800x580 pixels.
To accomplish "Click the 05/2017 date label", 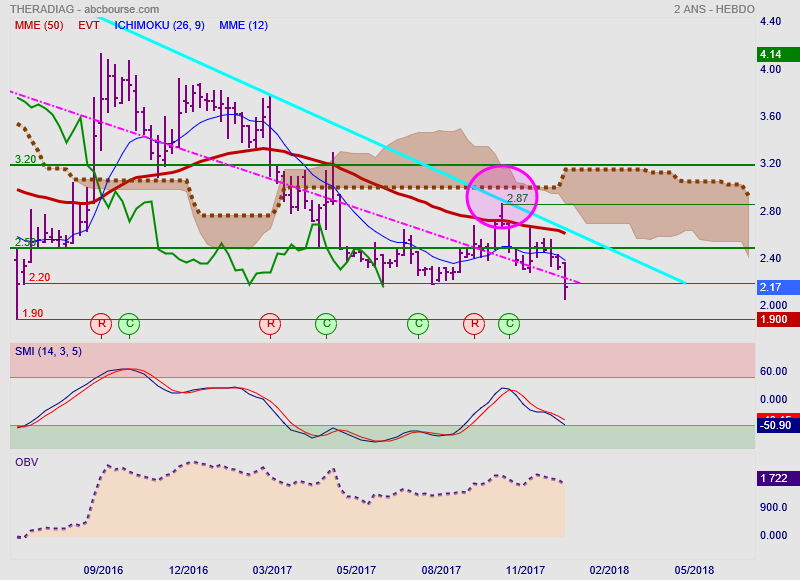I will (356, 570).
